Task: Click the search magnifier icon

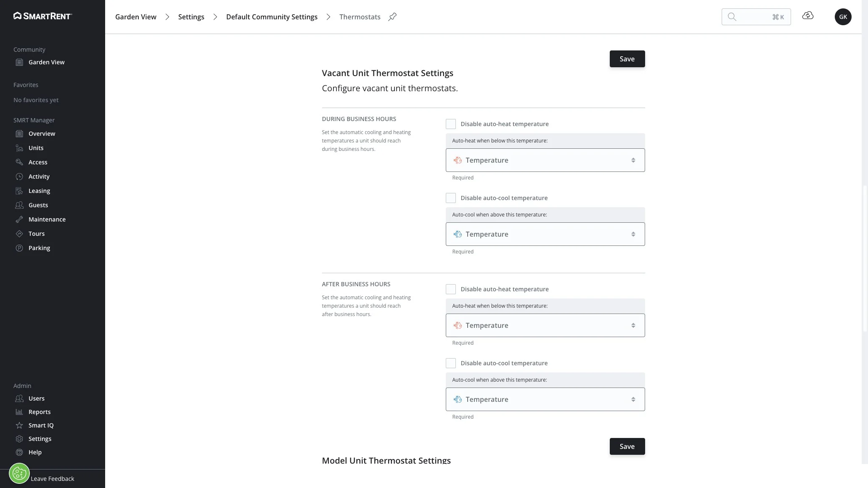Action: pyautogui.click(x=732, y=17)
